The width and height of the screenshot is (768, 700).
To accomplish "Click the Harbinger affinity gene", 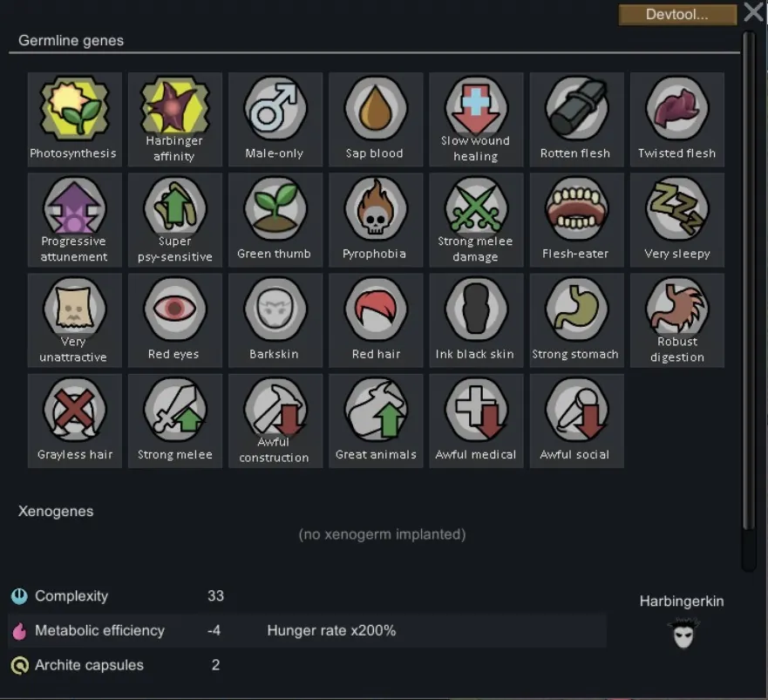I will [175, 119].
